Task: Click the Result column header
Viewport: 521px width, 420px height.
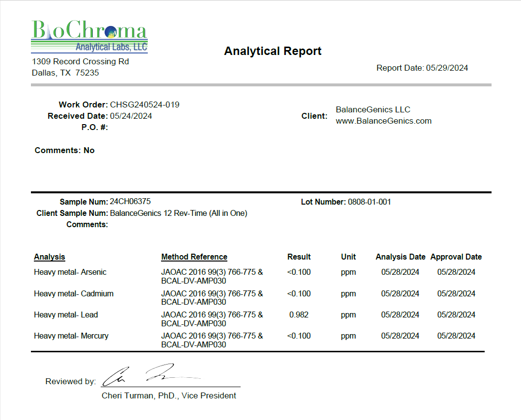Action: 299,257
